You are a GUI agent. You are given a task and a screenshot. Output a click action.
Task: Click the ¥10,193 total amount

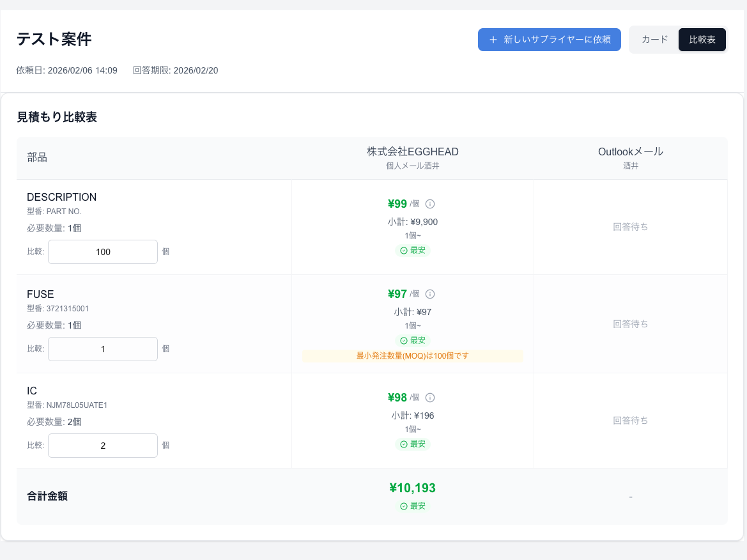(x=413, y=488)
